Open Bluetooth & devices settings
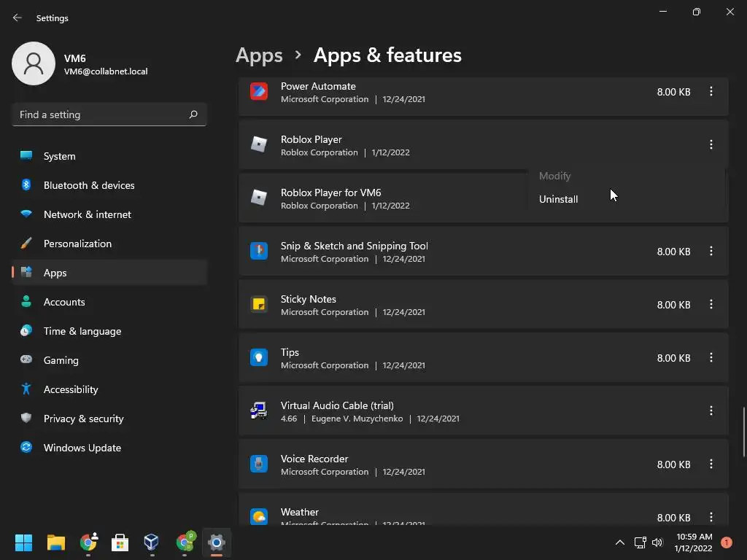Viewport: 747px width, 560px height. tap(89, 185)
